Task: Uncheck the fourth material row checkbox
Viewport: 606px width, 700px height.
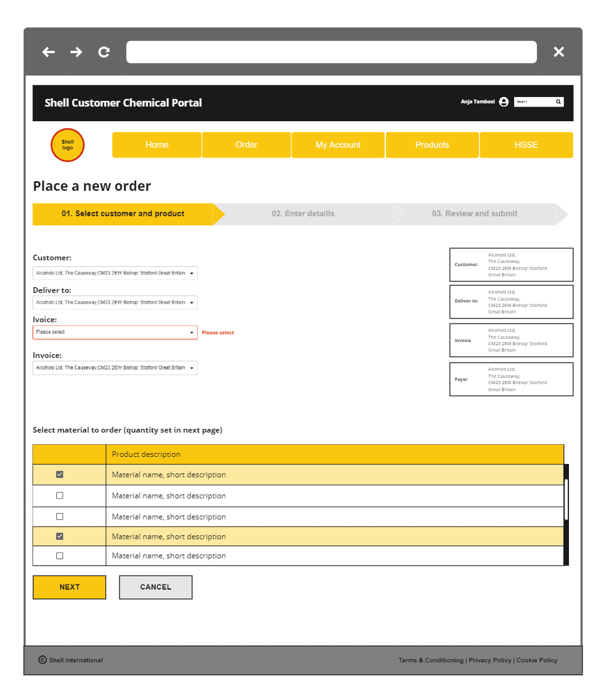Action: click(x=59, y=536)
